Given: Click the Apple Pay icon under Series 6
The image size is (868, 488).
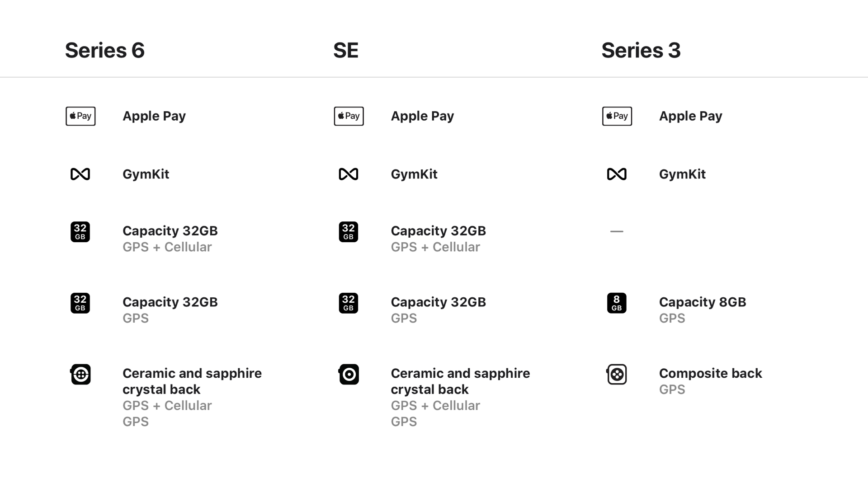Looking at the screenshot, I should click(x=80, y=116).
